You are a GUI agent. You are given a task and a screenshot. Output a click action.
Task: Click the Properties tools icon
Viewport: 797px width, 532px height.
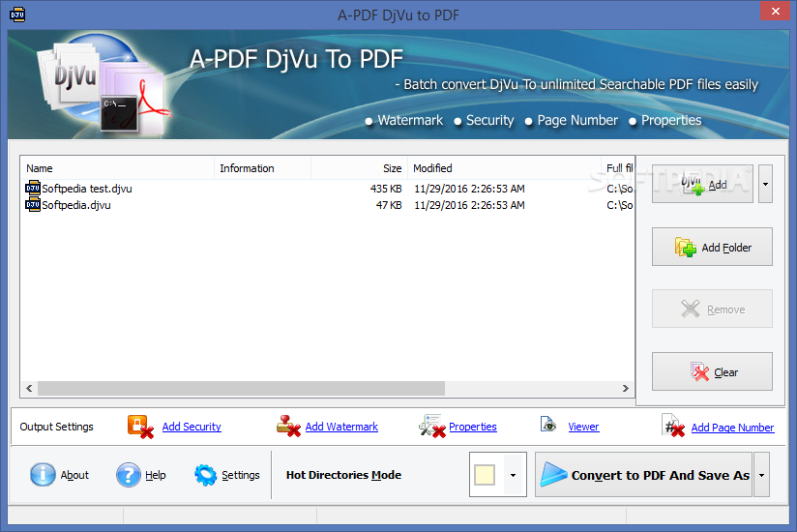[431, 427]
